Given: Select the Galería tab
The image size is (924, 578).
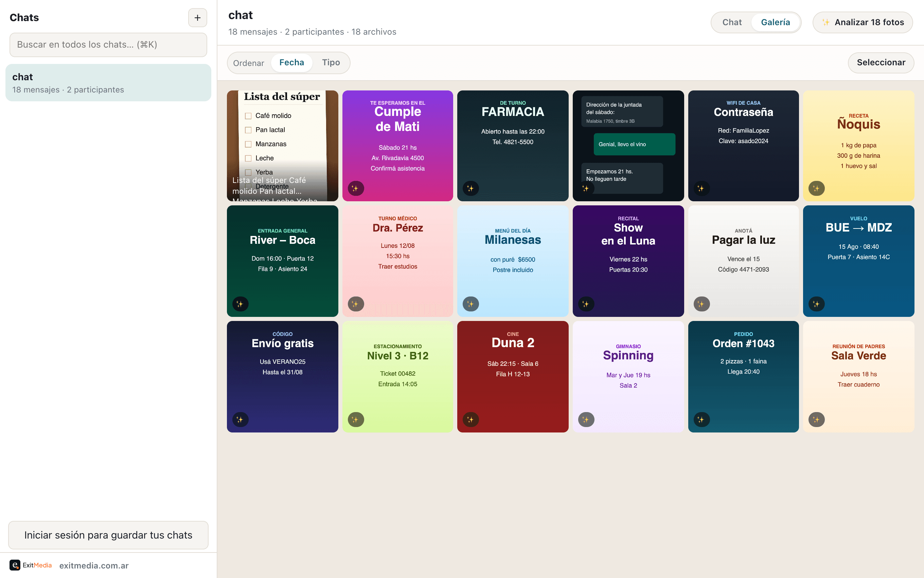Looking at the screenshot, I should point(775,22).
